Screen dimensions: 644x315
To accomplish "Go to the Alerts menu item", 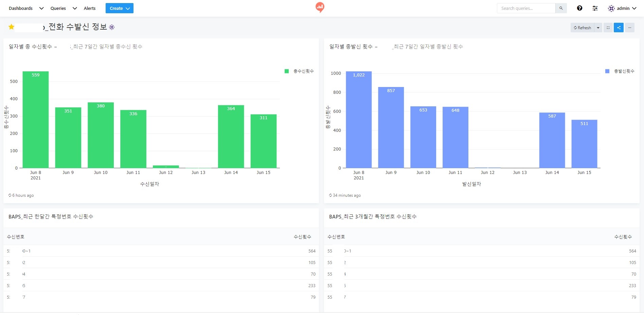I will (x=90, y=8).
